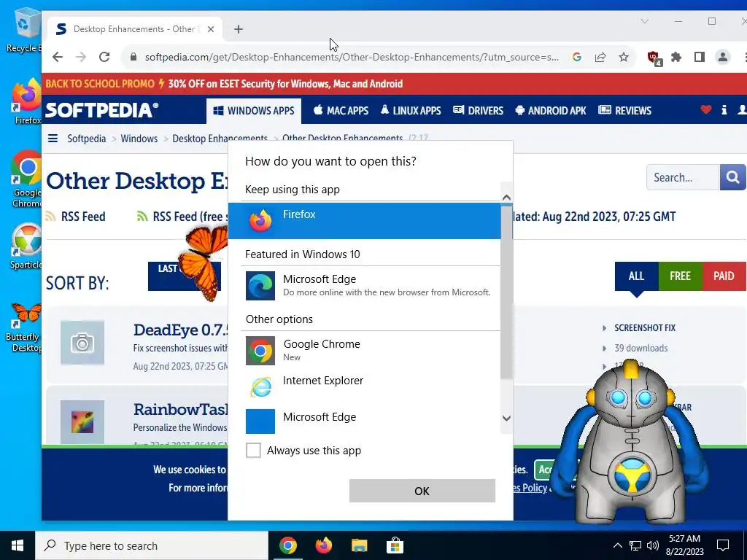Viewport: 747px width, 560px height.
Task: Follow the Softpedia breadcrumb link
Action: [x=86, y=139]
